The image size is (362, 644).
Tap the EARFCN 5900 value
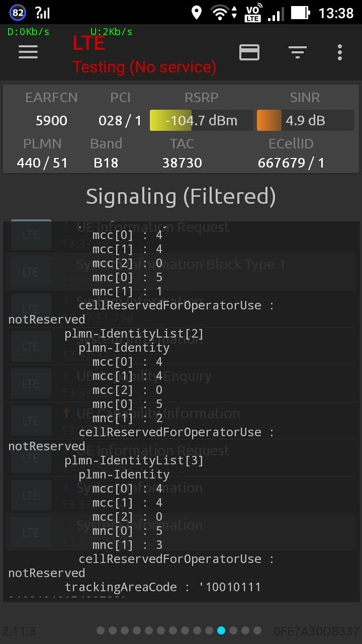pyautogui.click(x=51, y=121)
